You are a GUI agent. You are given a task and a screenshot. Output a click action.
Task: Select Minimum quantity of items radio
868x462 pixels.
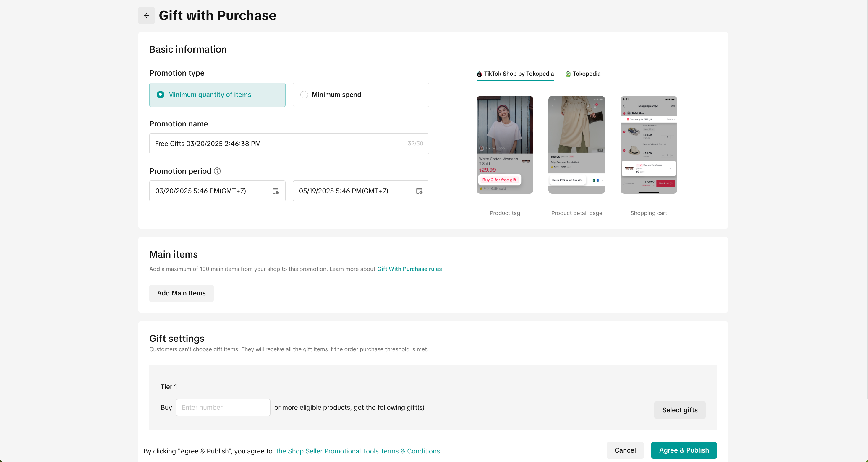tap(161, 95)
